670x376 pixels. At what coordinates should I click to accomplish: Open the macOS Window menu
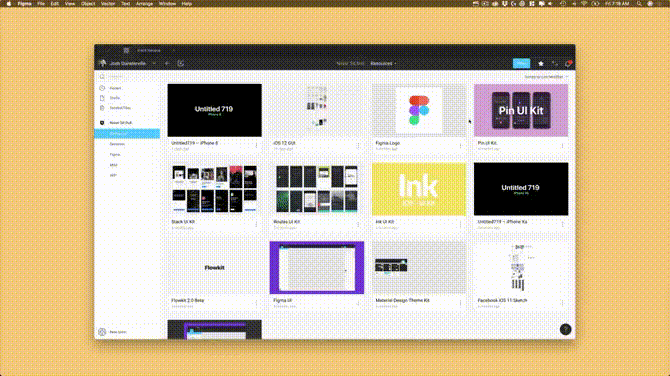pos(167,3)
